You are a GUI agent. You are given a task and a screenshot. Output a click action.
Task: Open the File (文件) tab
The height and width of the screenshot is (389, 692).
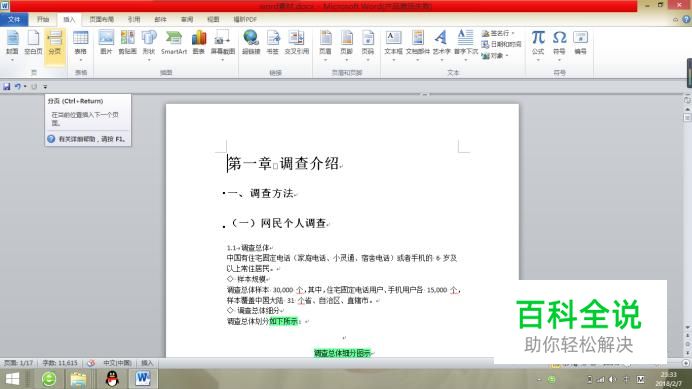(14, 19)
